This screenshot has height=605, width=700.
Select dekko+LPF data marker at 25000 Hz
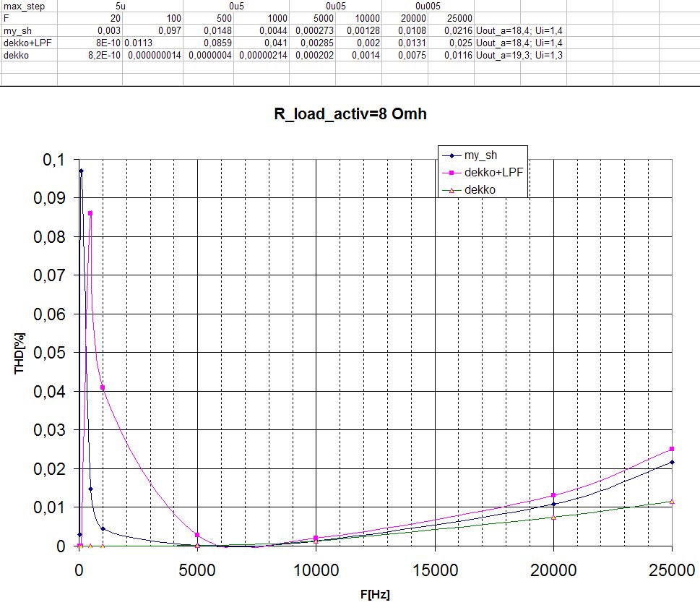coord(672,449)
